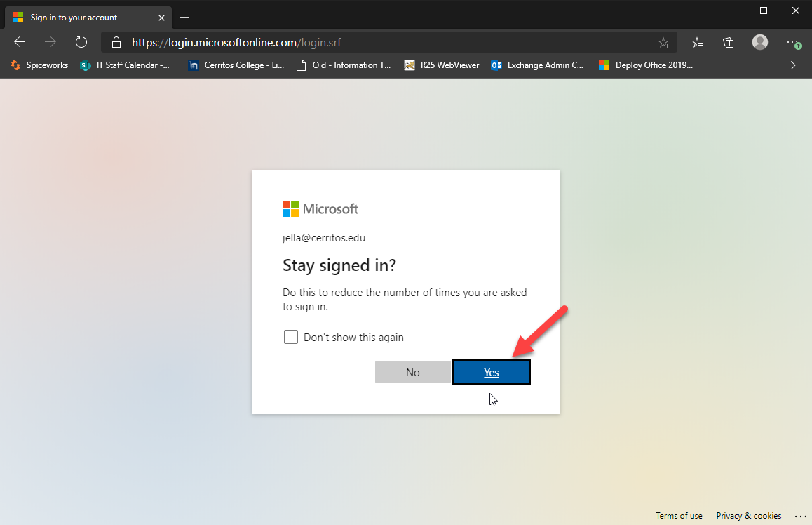This screenshot has width=812, height=525.
Task: Open the Collections icon in toolbar
Action: pos(729,43)
